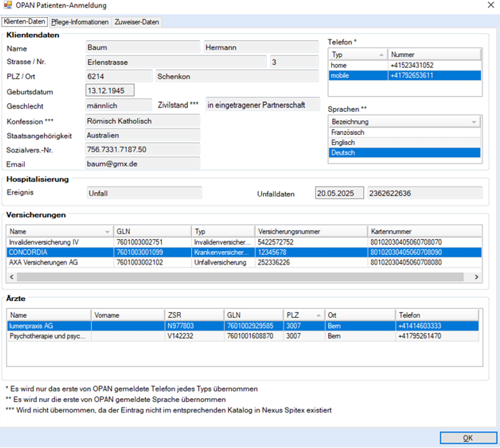This screenshot has height=448, width=500.
Task: Click the OPAN application icon in title bar
Action: pos(7,6)
